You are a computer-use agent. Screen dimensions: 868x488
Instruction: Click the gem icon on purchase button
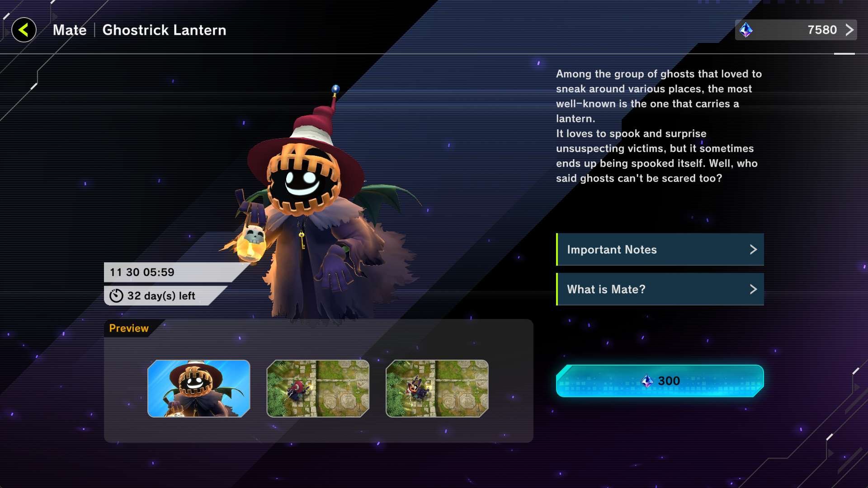click(x=647, y=381)
